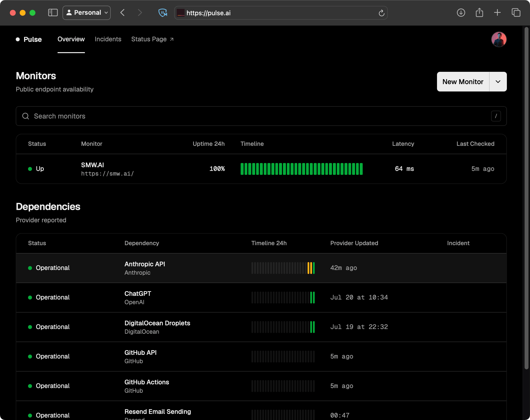Click the share icon in the toolbar
Screen dimensions: 530x420
click(x=479, y=12)
